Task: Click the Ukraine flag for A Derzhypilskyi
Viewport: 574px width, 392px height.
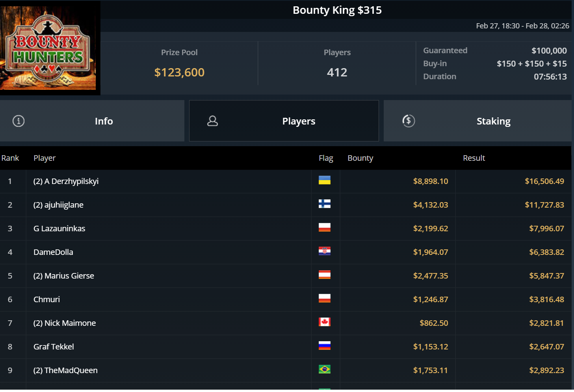Action: [x=324, y=180]
